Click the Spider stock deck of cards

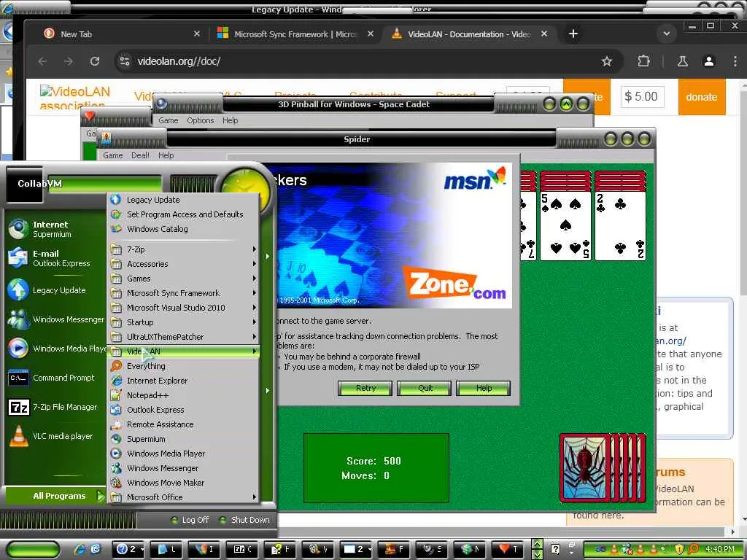pyautogui.click(x=603, y=467)
